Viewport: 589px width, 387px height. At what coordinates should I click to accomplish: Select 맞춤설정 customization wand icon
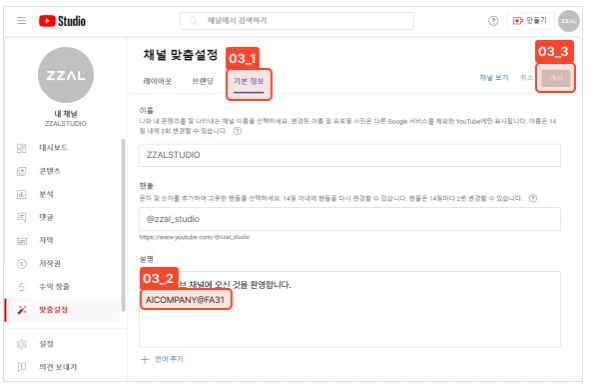(22, 310)
